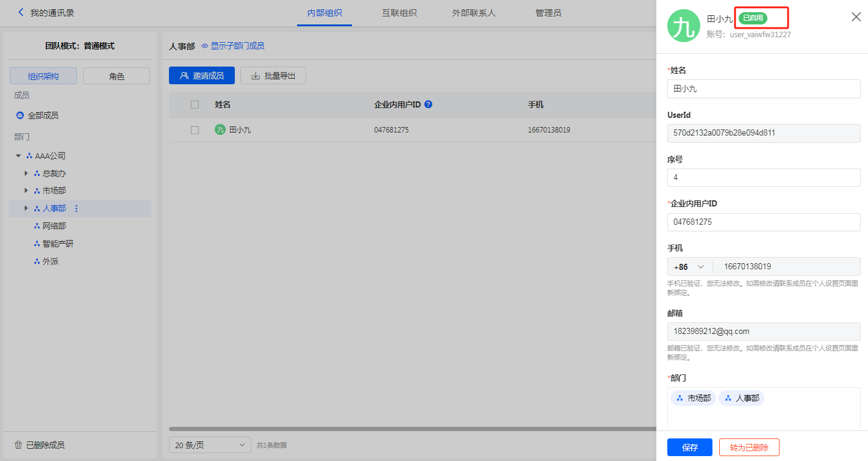Viewport: 868px width, 461px height.
Task: Open the three-dot menu beside 人事部
Action: point(76,209)
